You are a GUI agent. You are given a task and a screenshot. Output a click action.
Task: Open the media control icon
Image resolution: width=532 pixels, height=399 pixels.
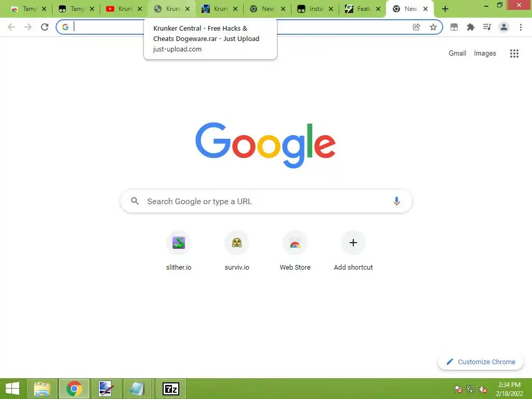coord(487,27)
